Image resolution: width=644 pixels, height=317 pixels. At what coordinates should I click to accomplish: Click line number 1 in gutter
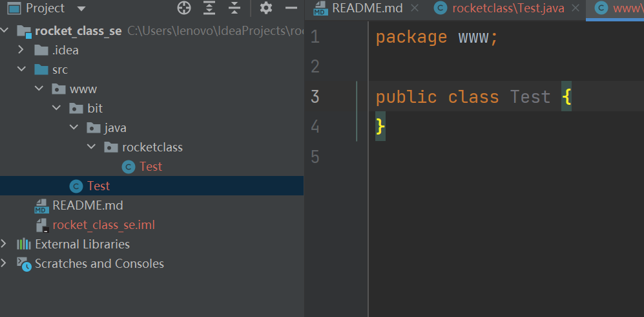315,38
